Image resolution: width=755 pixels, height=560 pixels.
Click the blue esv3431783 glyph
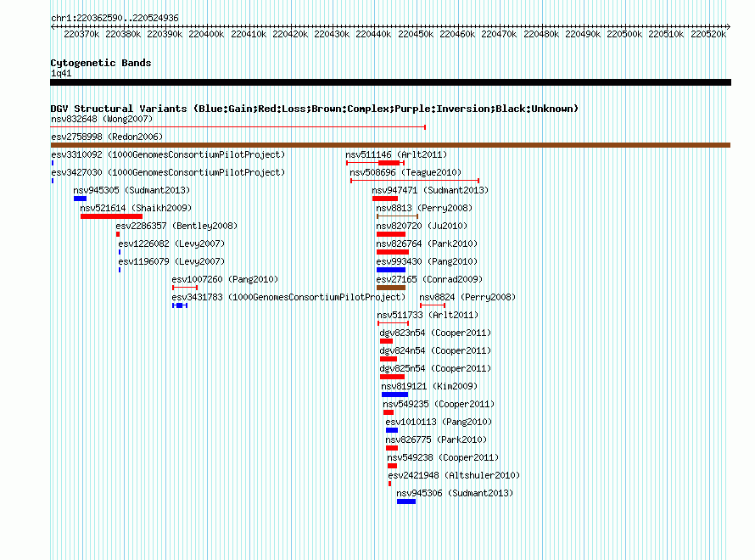click(x=180, y=305)
